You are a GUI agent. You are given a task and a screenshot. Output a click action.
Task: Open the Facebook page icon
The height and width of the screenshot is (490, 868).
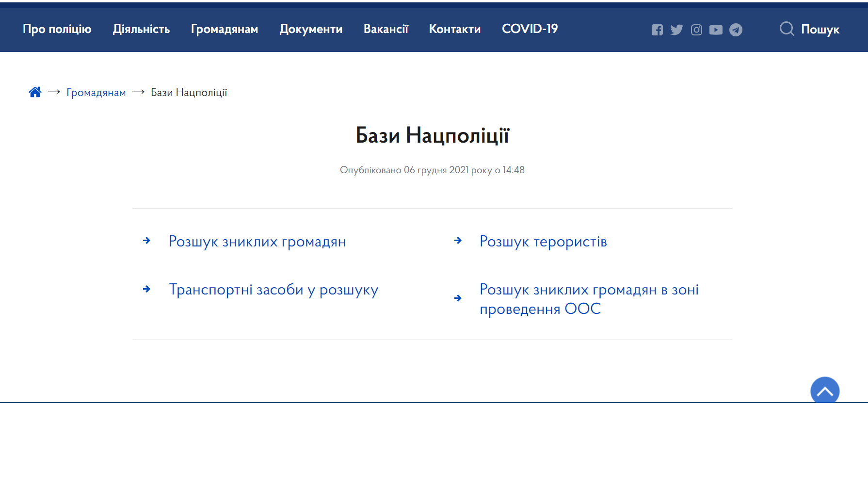point(657,30)
